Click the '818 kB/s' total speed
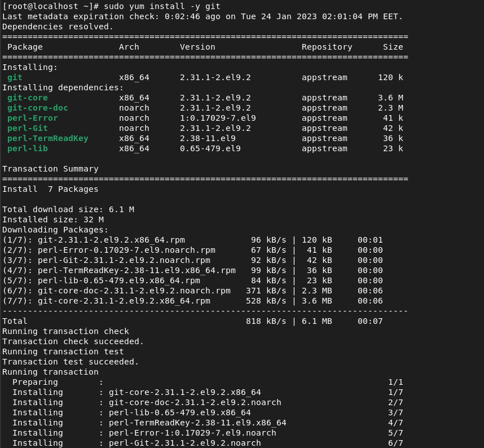The width and height of the screenshot is (484, 448). [266, 322]
